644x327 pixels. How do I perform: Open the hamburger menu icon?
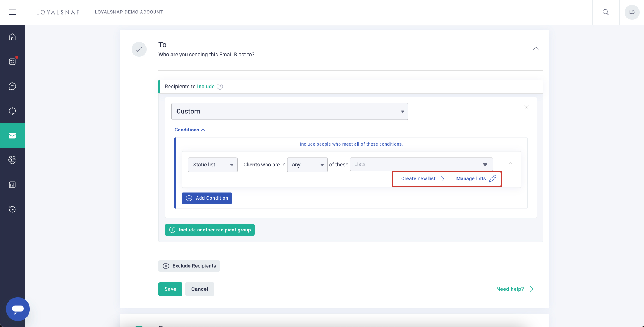coord(12,12)
